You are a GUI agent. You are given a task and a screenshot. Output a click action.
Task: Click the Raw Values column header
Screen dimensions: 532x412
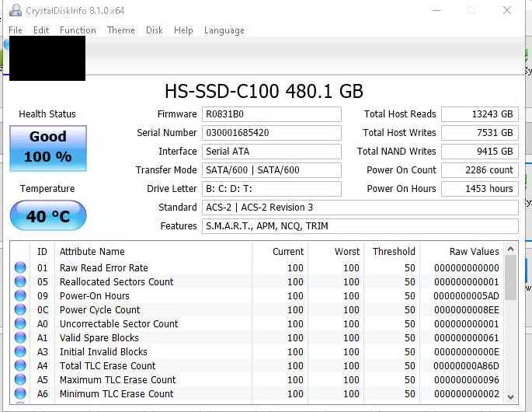pos(462,252)
